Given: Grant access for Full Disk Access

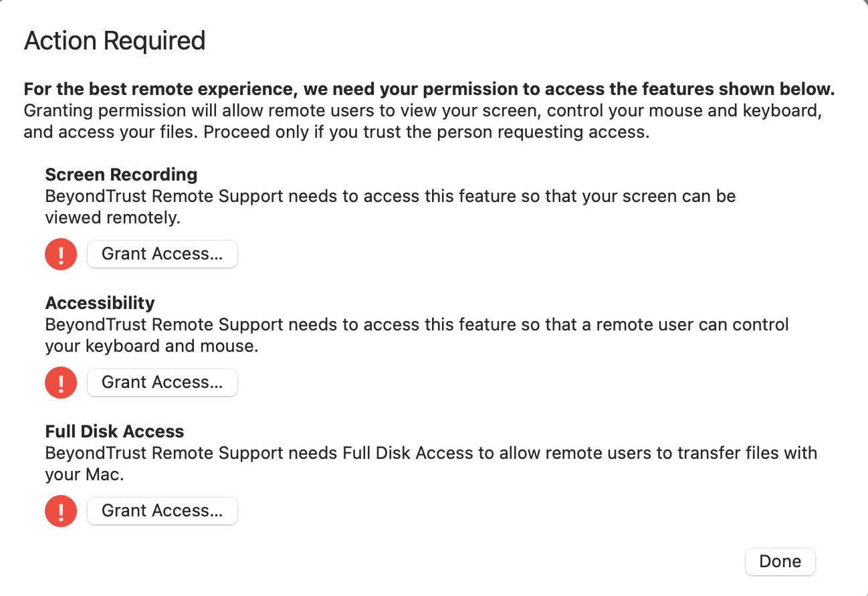Looking at the screenshot, I should pyautogui.click(x=162, y=511).
